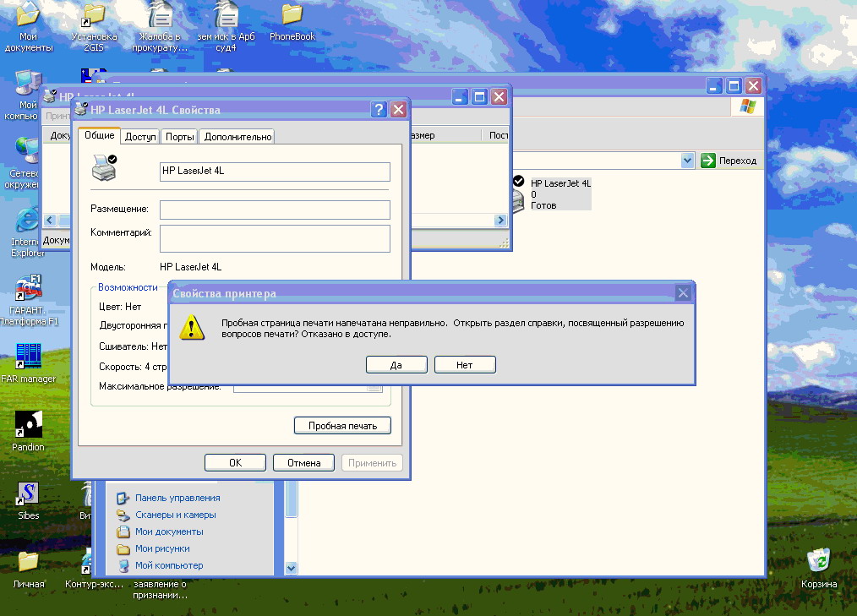Select the HP LaserJet 4L printer in the folder window
The image size is (857, 616).
pyautogui.click(x=552, y=194)
